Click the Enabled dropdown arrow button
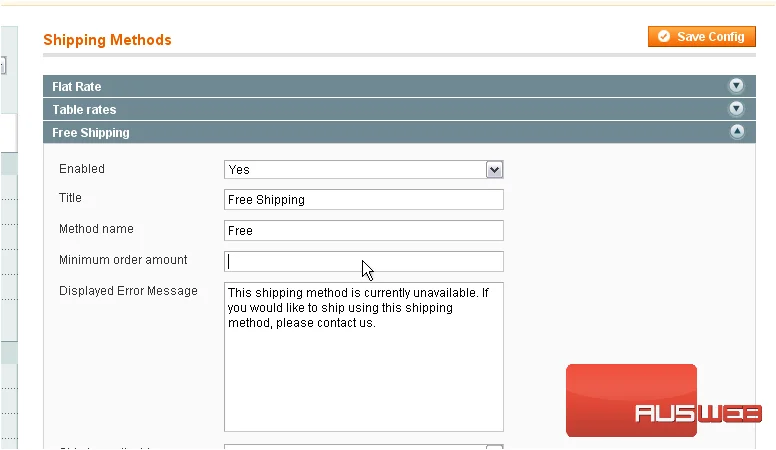The image size is (776, 450). click(x=494, y=170)
